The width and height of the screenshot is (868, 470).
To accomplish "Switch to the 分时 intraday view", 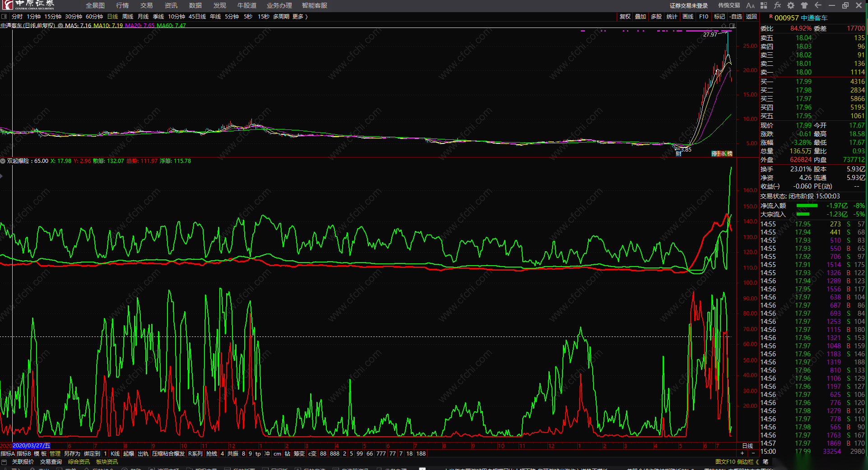I will click(x=17, y=17).
